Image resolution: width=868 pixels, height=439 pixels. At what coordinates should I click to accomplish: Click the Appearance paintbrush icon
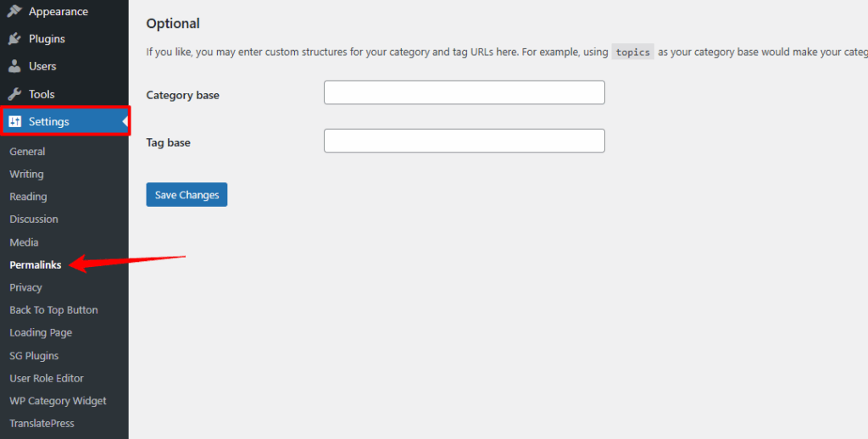point(14,11)
